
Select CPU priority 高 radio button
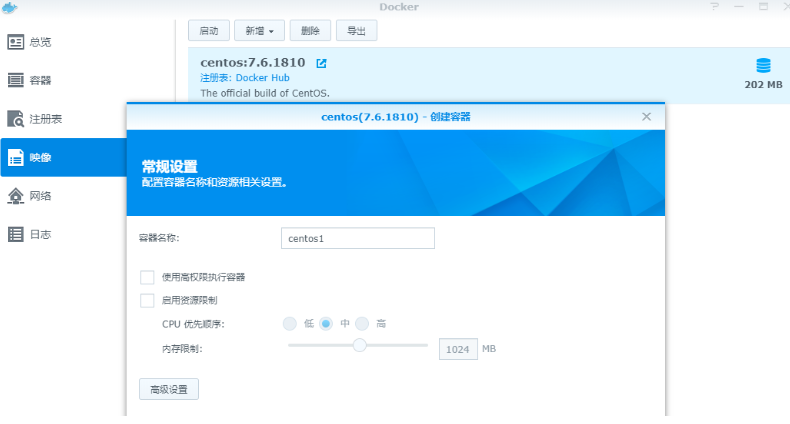pos(362,324)
